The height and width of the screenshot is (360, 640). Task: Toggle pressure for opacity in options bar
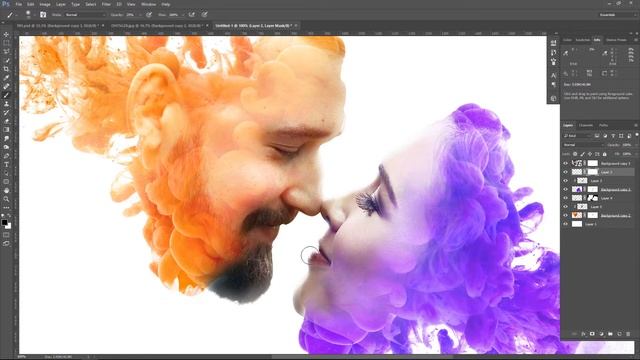click(149, 15)
